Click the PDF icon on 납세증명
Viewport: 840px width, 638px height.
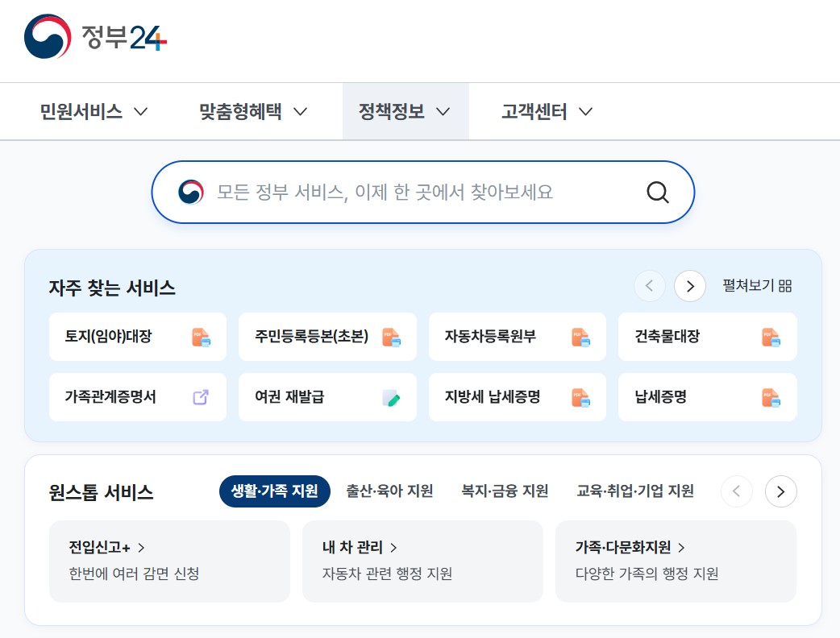click(x=771, y=396)
